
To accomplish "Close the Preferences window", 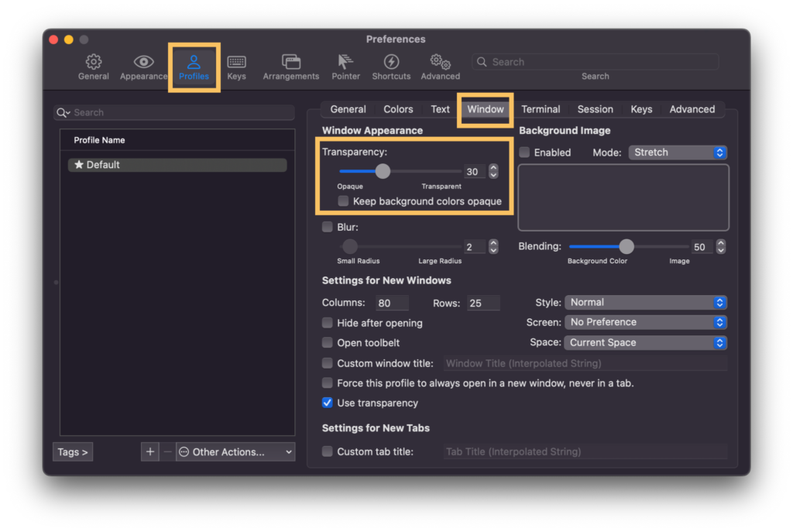I will (x=53, y=39).
